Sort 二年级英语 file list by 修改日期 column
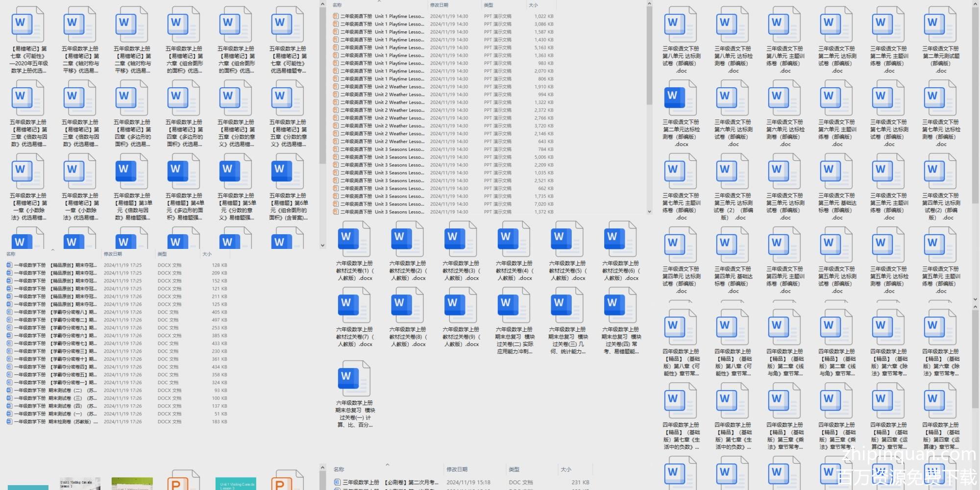 (439, 5)
